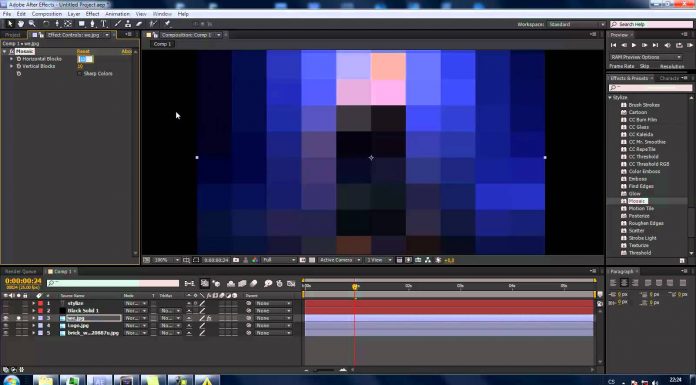
Task: Select the Rectangle shape tool
Action: point(82,24)
